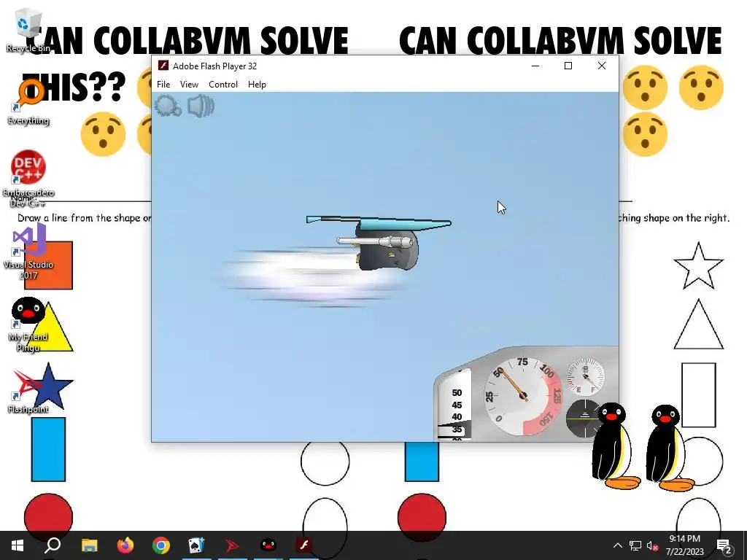Screen dimensions: 747x560
Task: Open the File menu in Flash Player
Action: [x=163, y=85]
